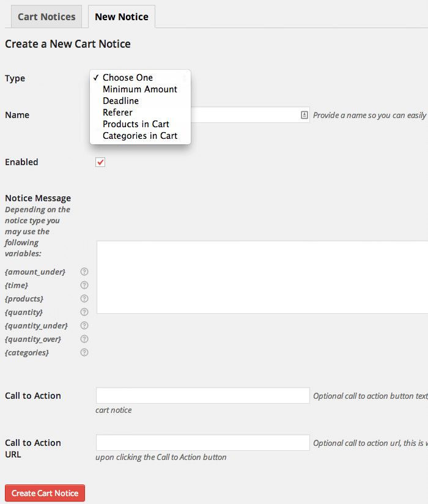The width and height of the screenshot is (428, 504).
Task: Click help icon beside {time} variable
Action: [84, 285]
